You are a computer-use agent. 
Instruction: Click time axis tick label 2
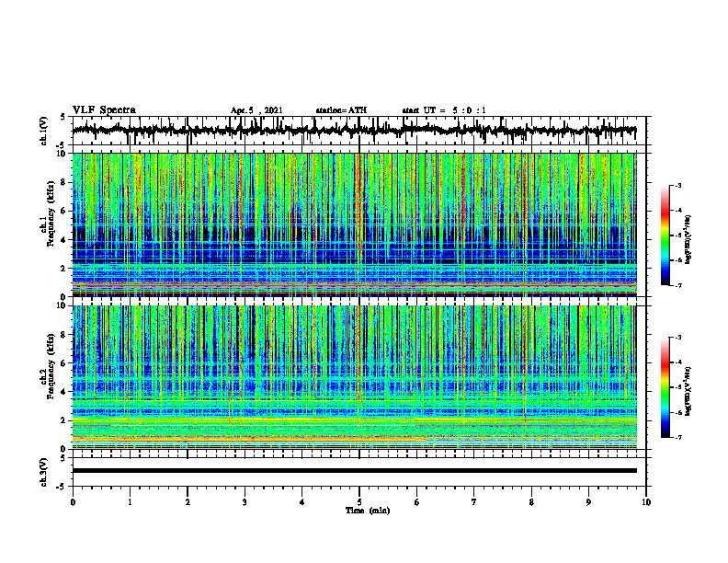[x=188, y=502]
